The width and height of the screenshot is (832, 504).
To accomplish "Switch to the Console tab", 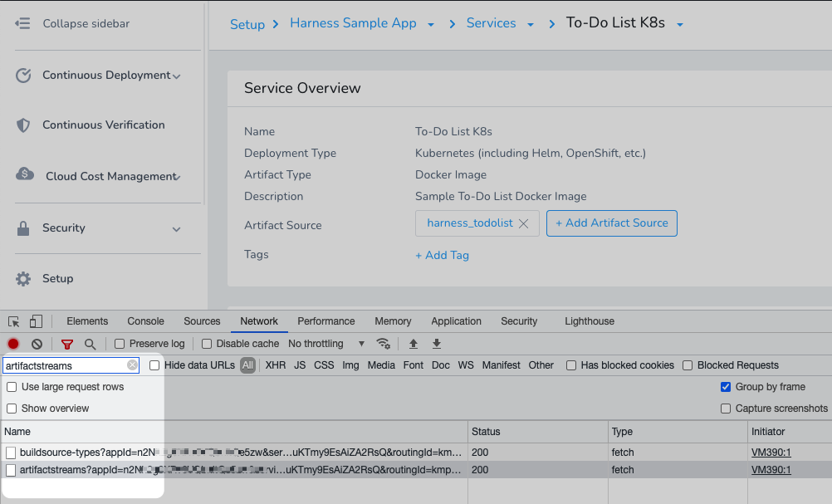I will [145, 321].
